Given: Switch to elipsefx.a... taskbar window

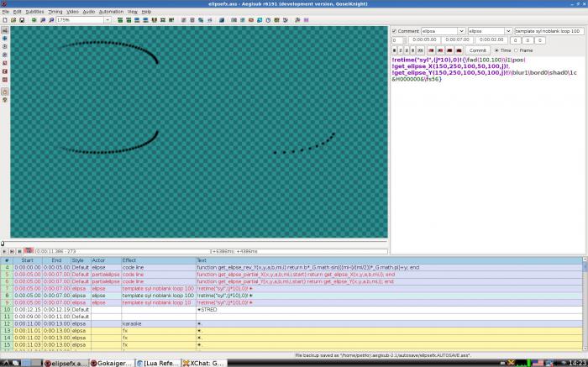Looking at the screenshot, I should click(x=66, y=363).
